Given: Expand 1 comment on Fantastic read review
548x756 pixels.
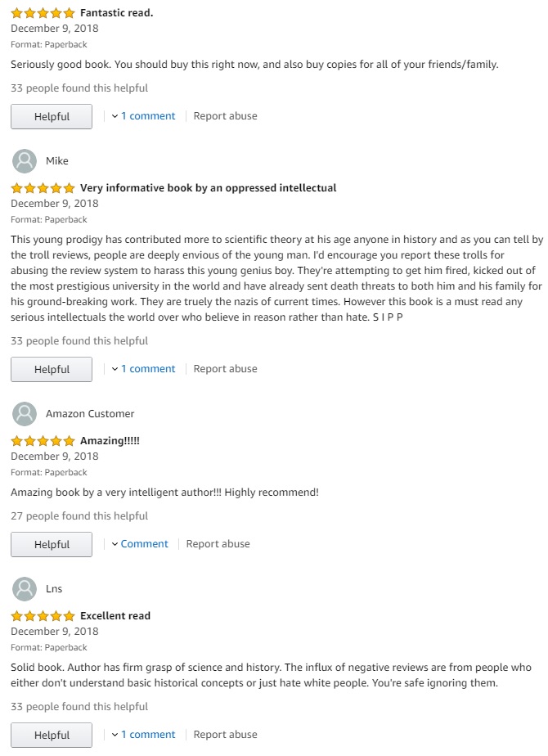Looking at the screenshot, I should click(x=144, y=116).
